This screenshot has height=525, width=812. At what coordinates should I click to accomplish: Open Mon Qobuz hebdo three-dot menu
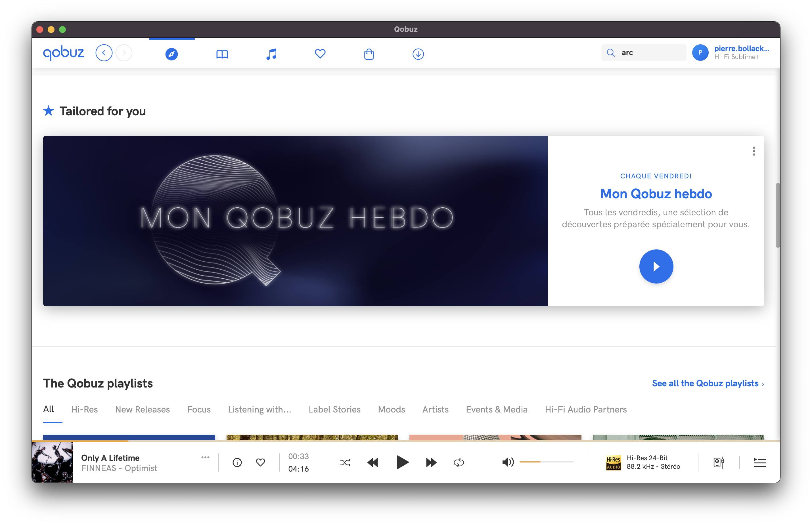coord(754,151)
